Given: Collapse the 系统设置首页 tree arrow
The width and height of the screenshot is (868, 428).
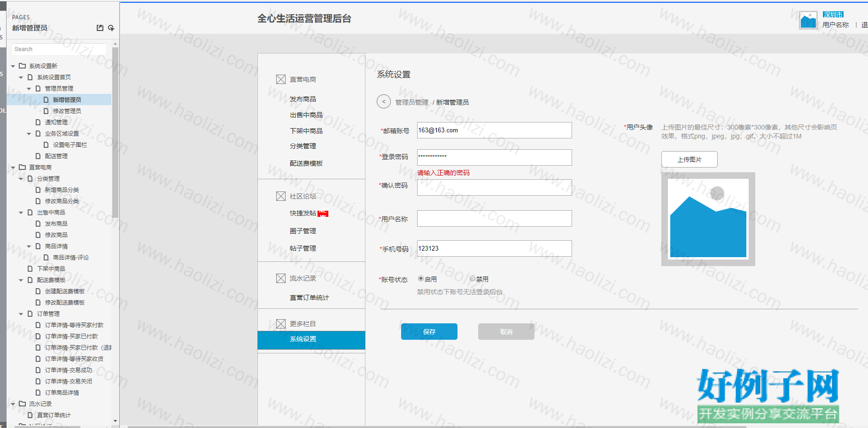Looking at the screenshot, I should tap(21, 77).
